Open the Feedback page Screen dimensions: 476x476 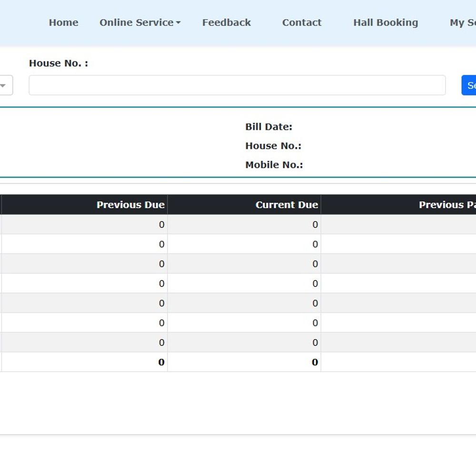coord(227,22)
